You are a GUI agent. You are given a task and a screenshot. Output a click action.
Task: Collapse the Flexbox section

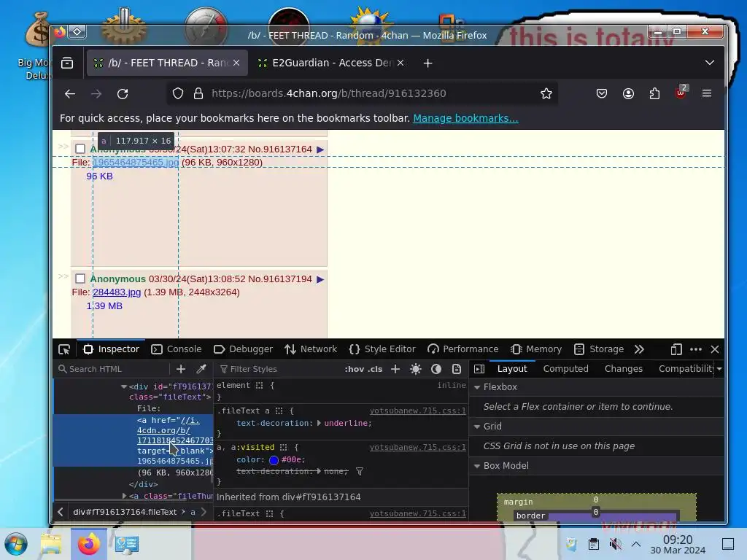coord(477,387)
